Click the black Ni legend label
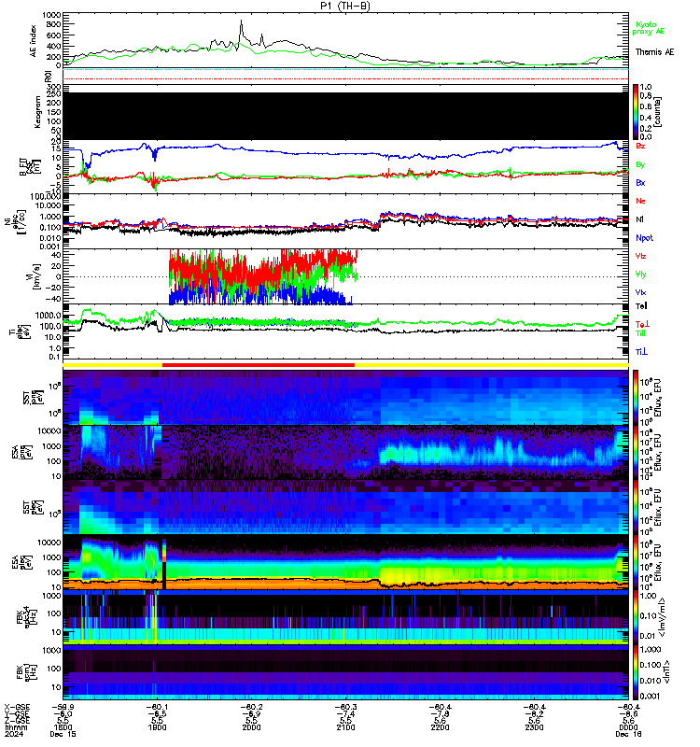Image resolution: width=700 pixels, height=747 pixels. coord(640,219)
